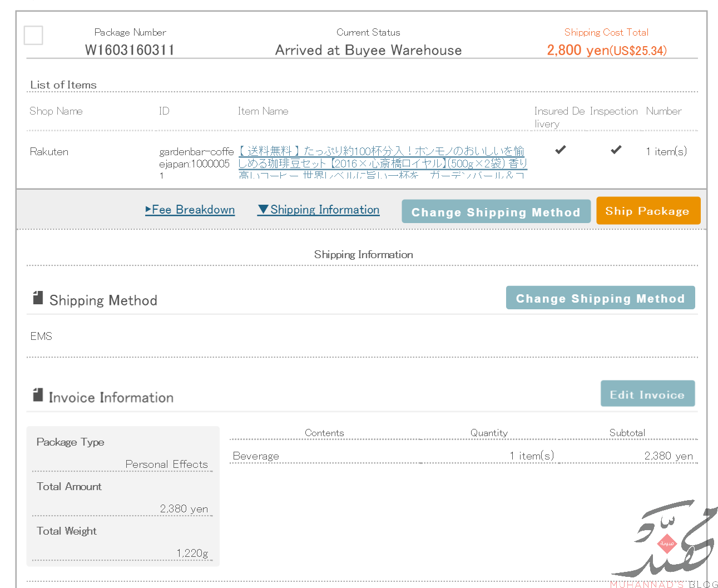This screenshot has height=588, width=718.
Task: Tick the package selection checkbox
Action: [x=33, y=36]
